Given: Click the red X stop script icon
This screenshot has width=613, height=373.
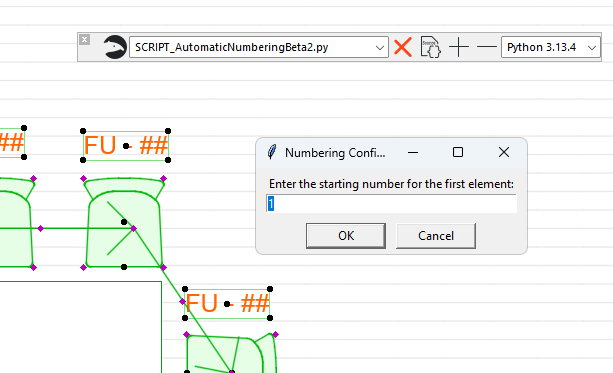Looking at the screenshot, I should click(x=403, y=47).
